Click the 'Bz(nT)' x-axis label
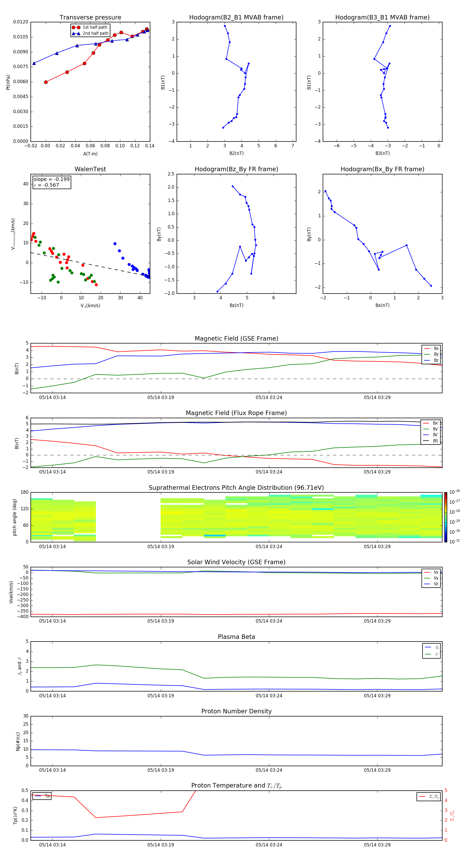 [x=236, y=305]
